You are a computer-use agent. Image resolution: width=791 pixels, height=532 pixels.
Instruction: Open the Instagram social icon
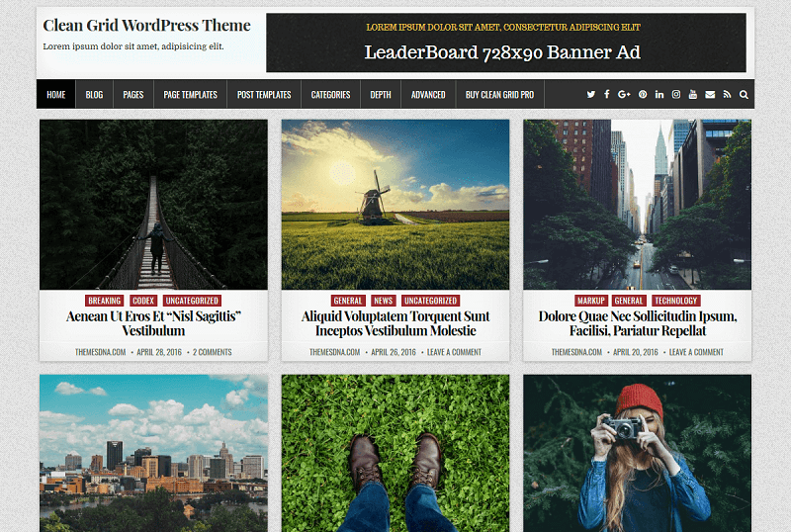[676, 94]
